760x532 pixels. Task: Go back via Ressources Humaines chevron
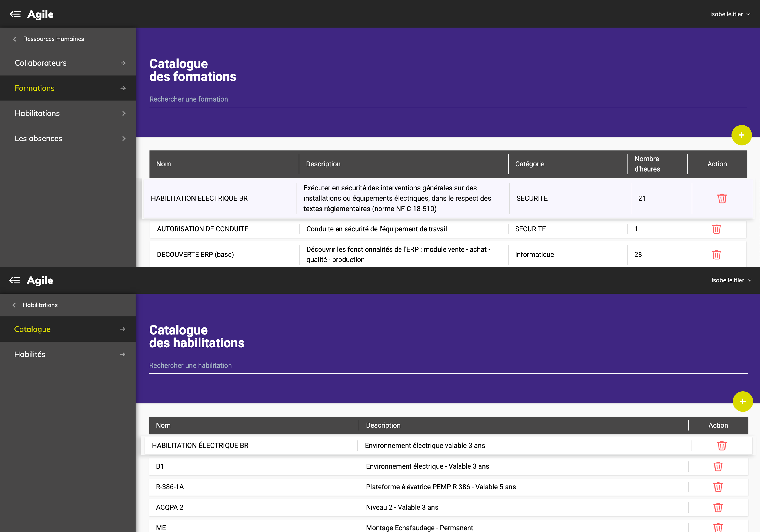click(x=14, y=39)
